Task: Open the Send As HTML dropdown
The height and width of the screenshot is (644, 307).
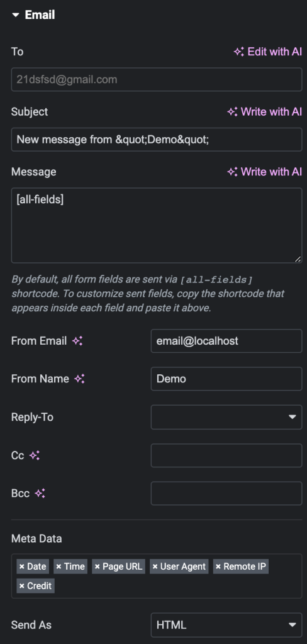Action: pos(226,625)
